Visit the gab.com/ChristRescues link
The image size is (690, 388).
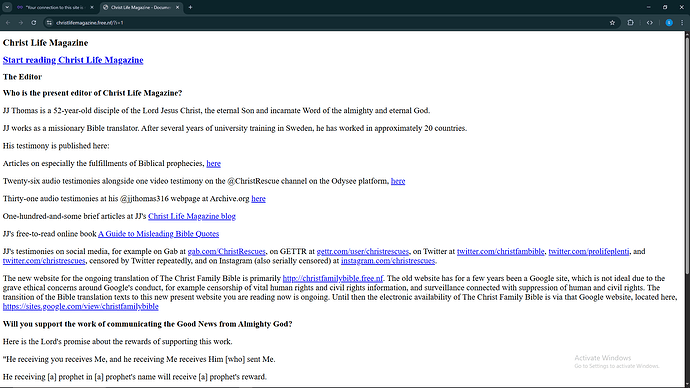227,251
